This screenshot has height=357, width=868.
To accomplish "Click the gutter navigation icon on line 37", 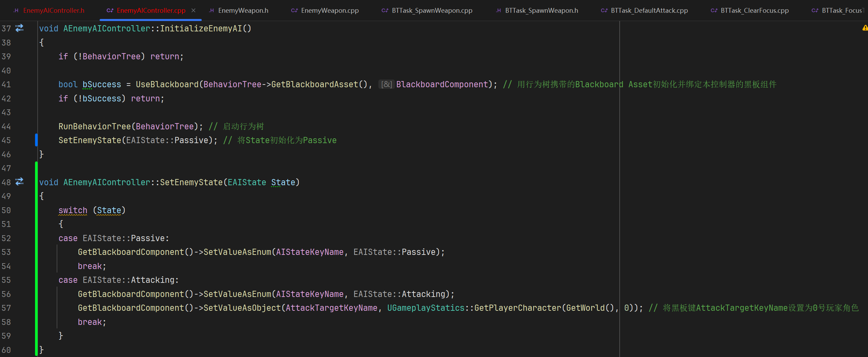I will pos(20,28).
